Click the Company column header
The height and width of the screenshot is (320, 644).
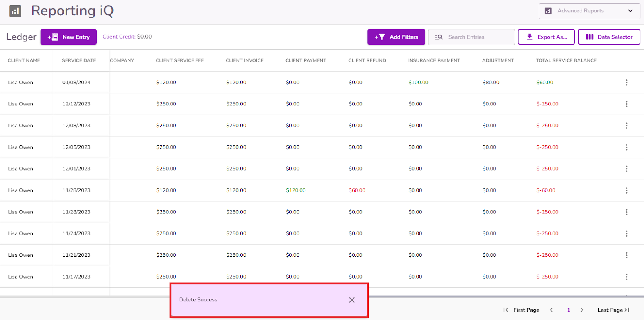[122, 60]
